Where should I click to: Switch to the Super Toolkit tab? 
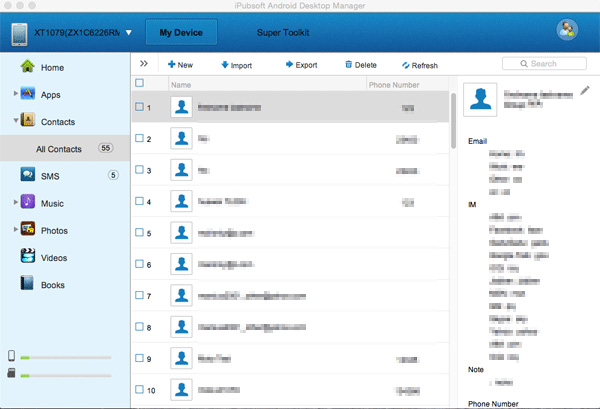[283, 33]
